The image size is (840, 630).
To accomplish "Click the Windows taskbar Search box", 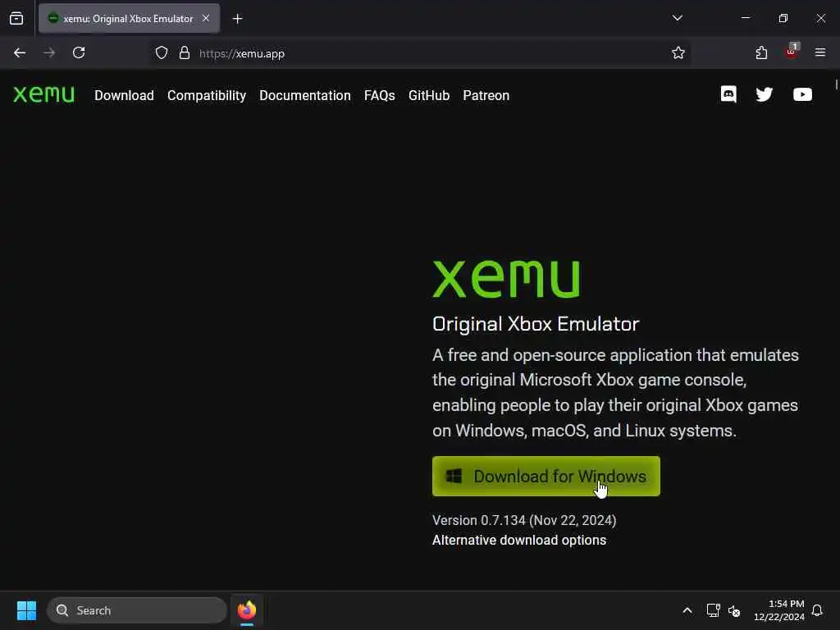I will [x=137, y=610].
